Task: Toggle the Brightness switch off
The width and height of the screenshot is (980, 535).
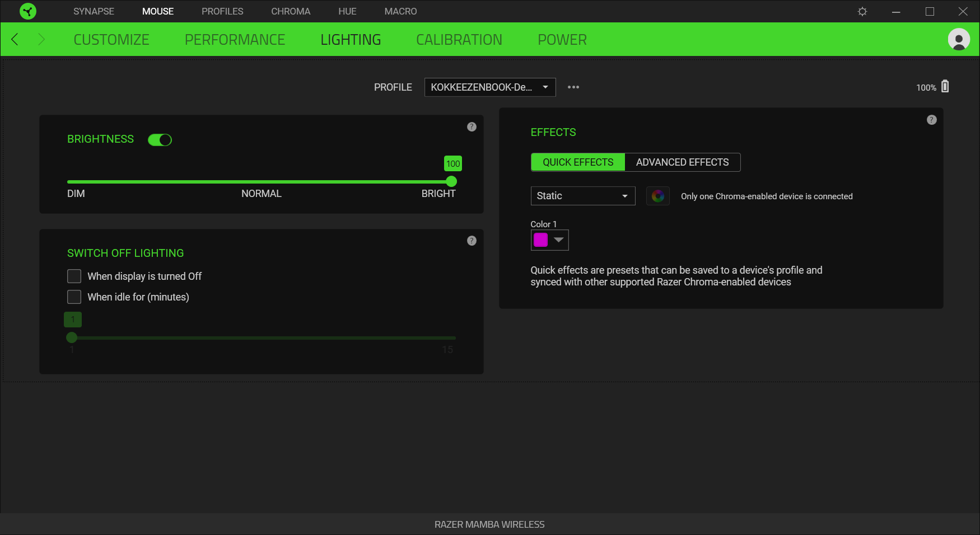Action: point(160,140)
